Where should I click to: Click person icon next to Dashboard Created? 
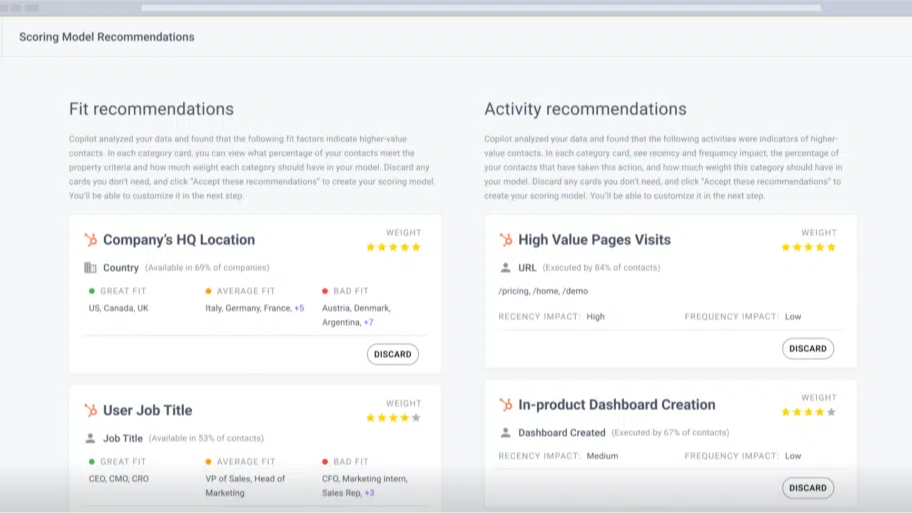coord(505,433)
